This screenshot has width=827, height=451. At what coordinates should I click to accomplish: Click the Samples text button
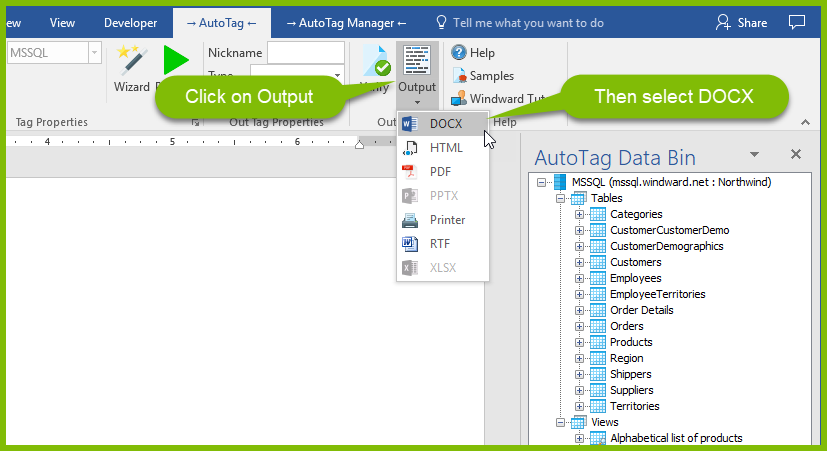point(492,76)
